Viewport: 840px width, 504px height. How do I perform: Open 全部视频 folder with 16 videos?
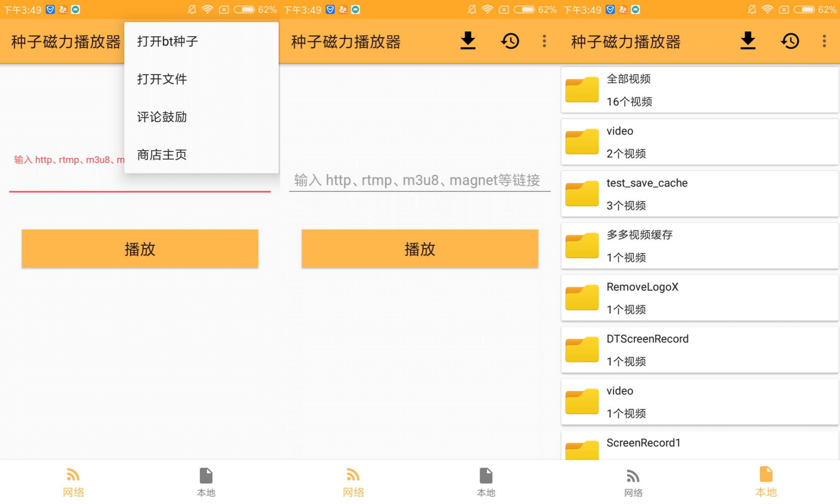coord(699,90)
